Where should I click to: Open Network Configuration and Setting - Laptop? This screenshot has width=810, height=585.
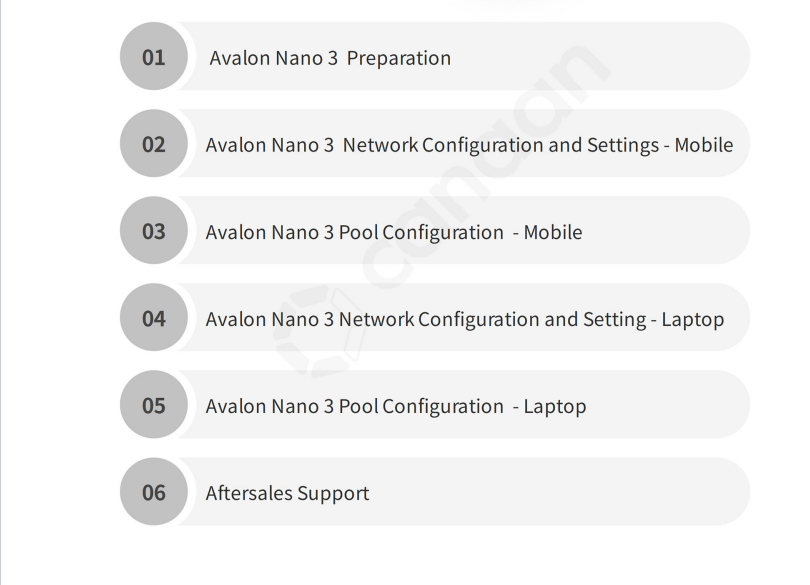coord(464,319)
